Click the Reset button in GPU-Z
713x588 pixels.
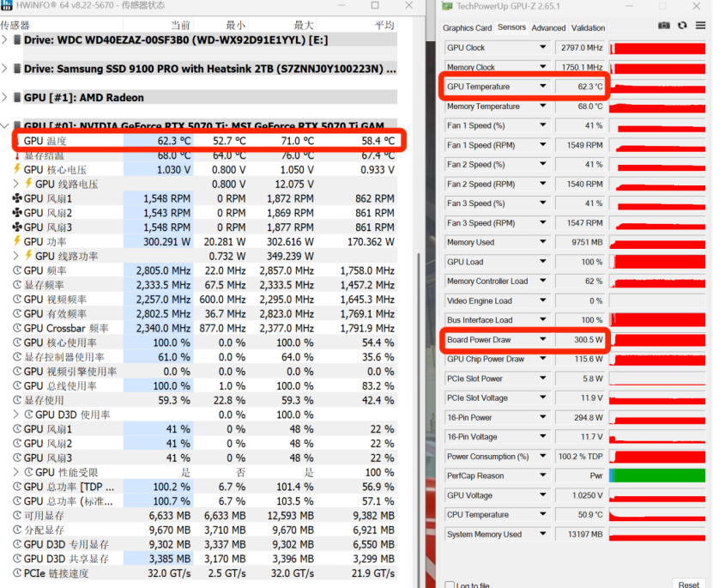coord(688,584)
